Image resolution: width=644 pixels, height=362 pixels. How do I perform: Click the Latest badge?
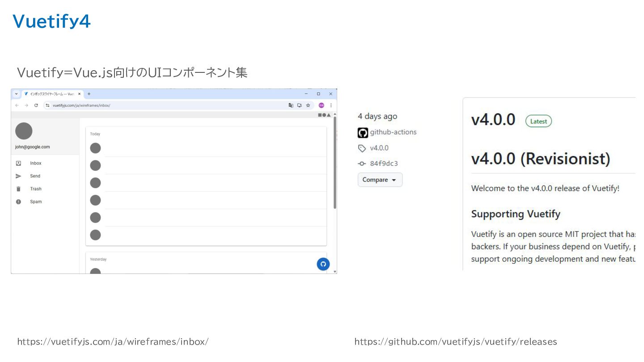(x=538, y=121)
